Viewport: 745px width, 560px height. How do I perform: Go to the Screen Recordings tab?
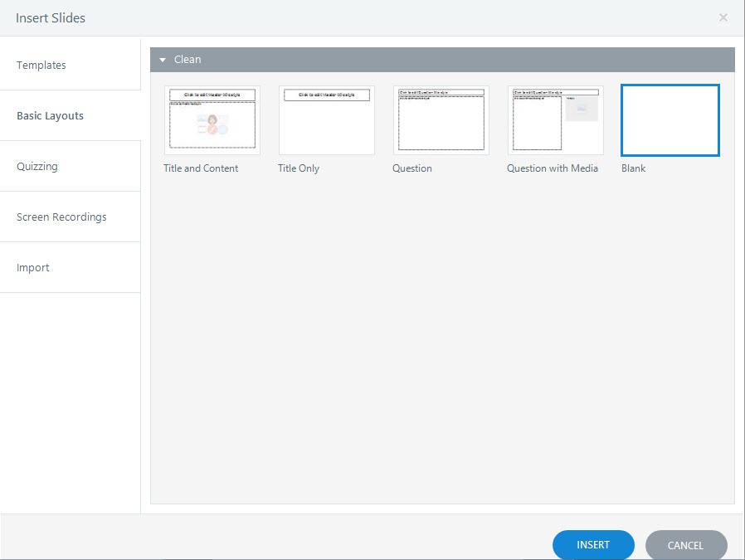pos(61,217)
